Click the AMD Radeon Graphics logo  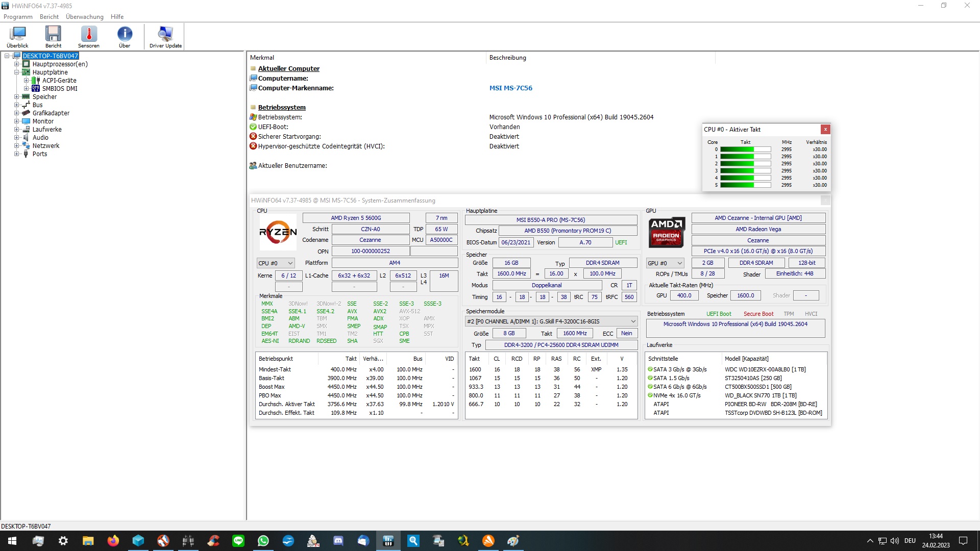[666, 232]
